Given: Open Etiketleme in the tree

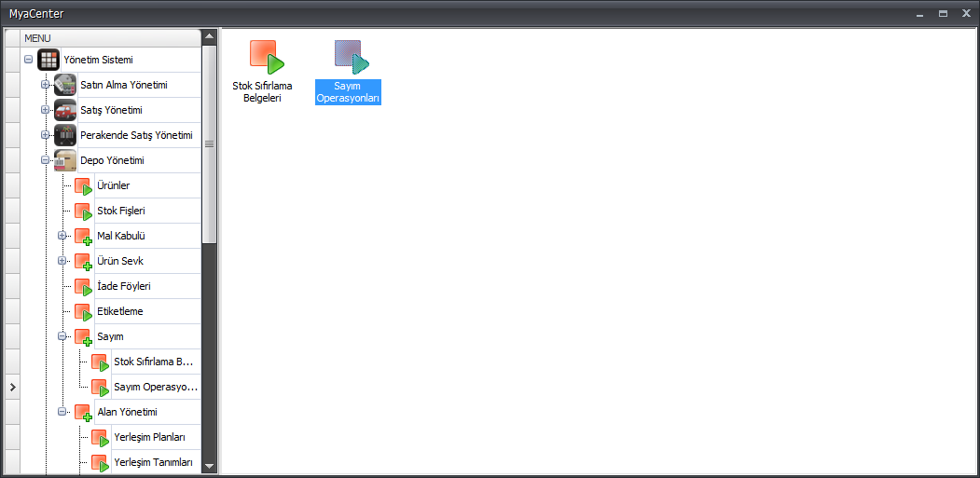Looking at the screenshot, I should [x=120, y=311].
